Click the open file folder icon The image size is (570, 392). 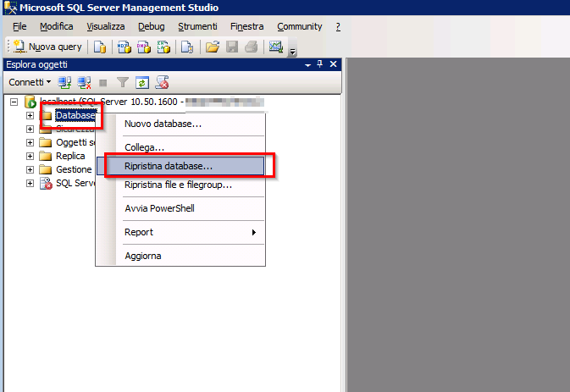[213, 47]
